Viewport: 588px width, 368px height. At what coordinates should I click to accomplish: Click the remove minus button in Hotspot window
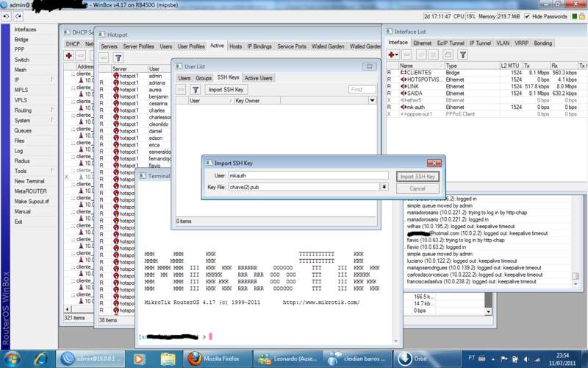(104, 58)
